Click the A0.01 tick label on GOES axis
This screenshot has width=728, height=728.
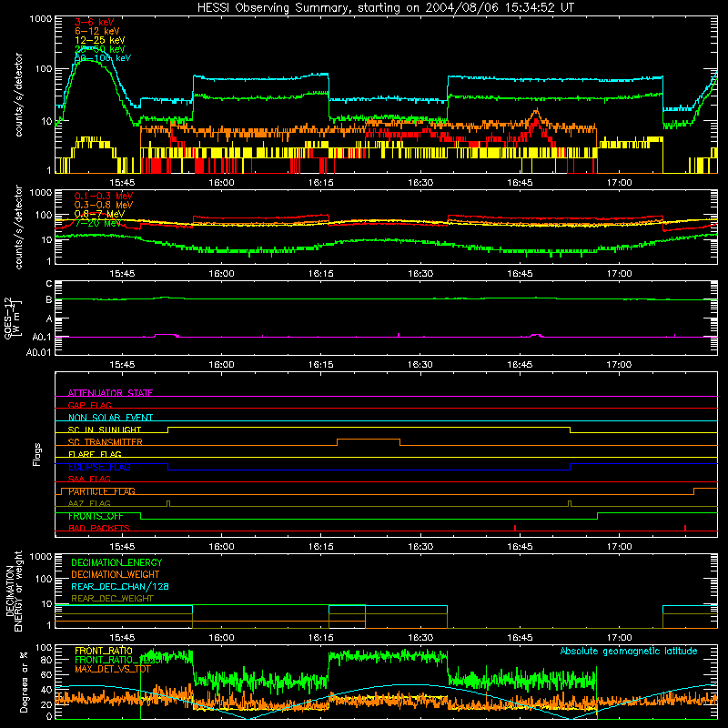pyautogui.click(x=39, y=353)
